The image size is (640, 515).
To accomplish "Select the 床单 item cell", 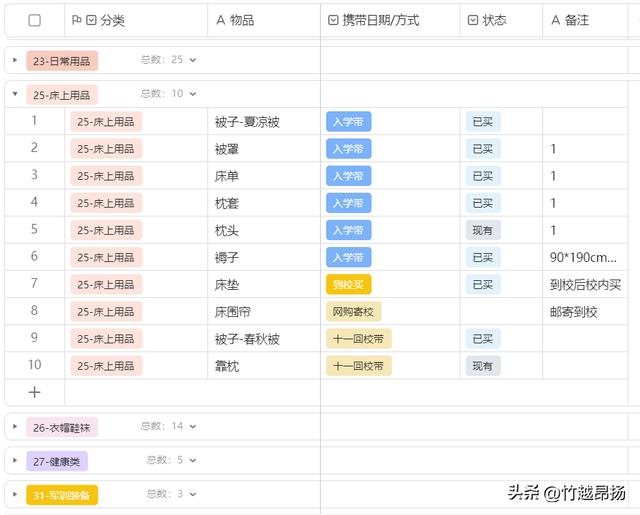I will point(264,176).
